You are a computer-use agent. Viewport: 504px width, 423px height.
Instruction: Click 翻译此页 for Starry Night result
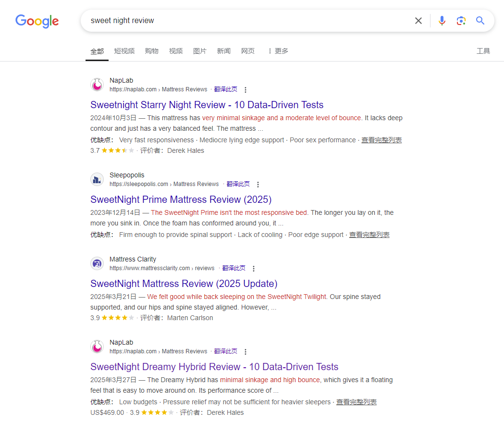coord(226,89)
